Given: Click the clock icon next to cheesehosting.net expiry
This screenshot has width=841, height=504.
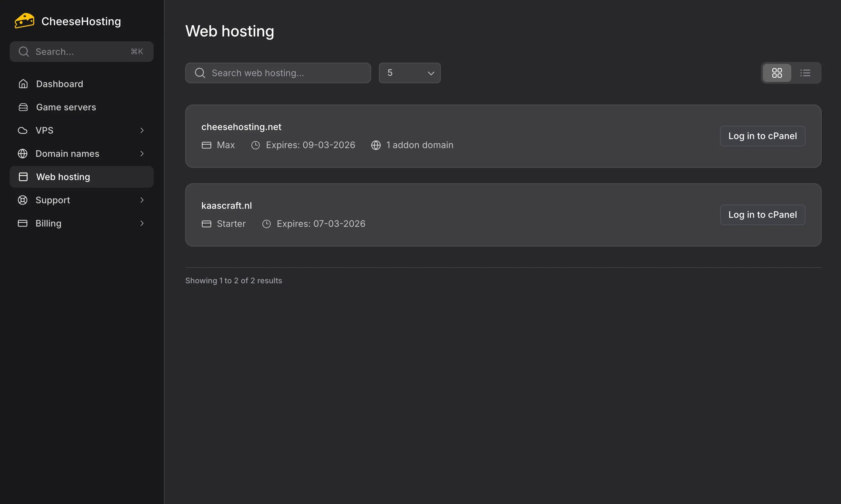Looking at the screenshot, I should tap(256, 145).
